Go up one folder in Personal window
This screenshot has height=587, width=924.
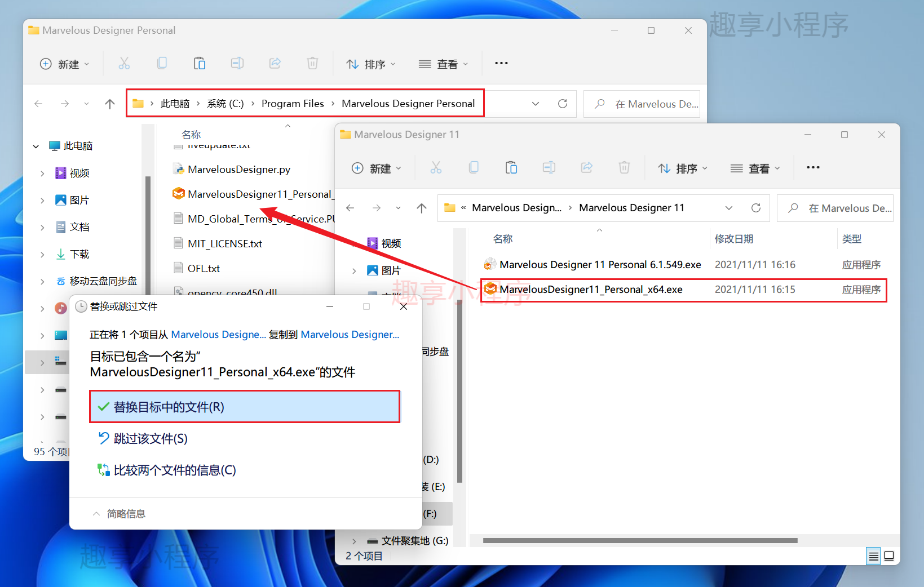[x=110, y=104]
